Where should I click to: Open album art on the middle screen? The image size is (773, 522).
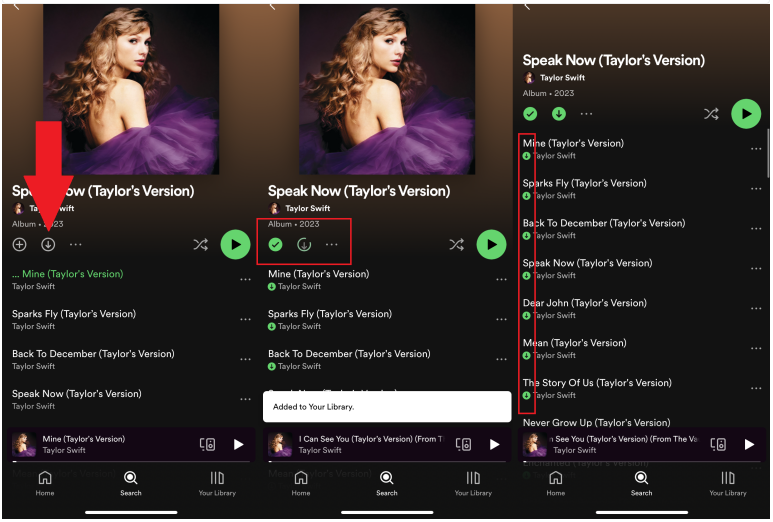(387, 89)
